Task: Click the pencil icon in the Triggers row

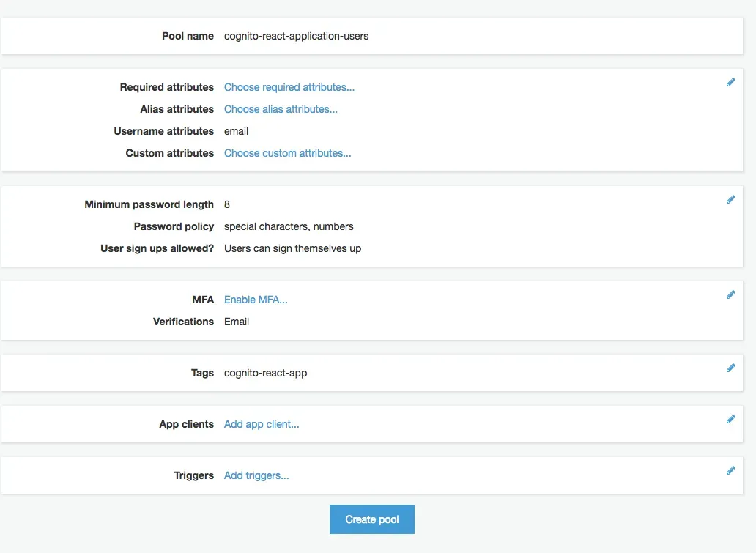Action: tap(731, 470)
